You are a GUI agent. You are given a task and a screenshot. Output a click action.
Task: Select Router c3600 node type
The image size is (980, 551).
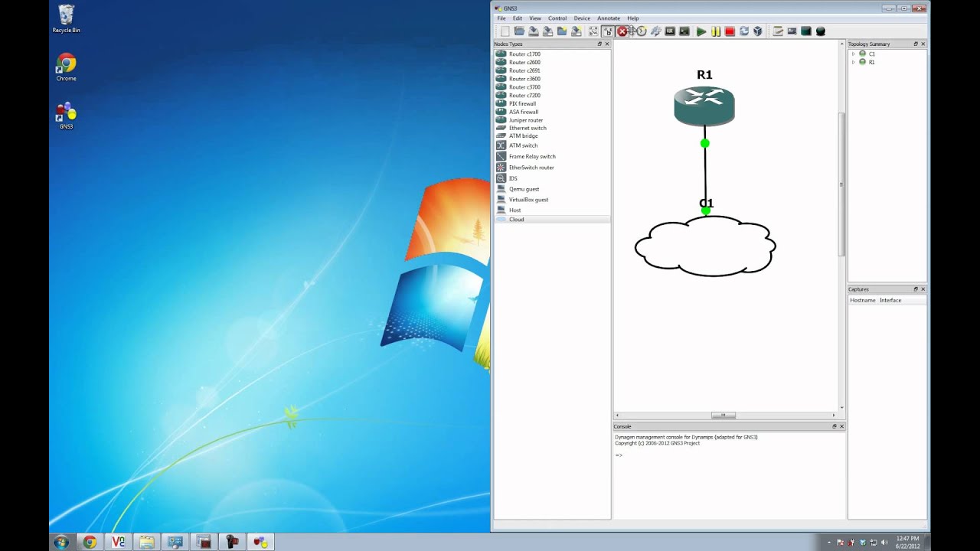tap(552, 79)
